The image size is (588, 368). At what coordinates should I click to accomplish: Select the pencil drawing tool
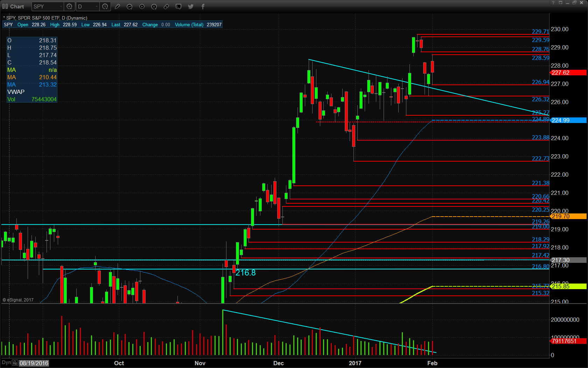point(117,6)
